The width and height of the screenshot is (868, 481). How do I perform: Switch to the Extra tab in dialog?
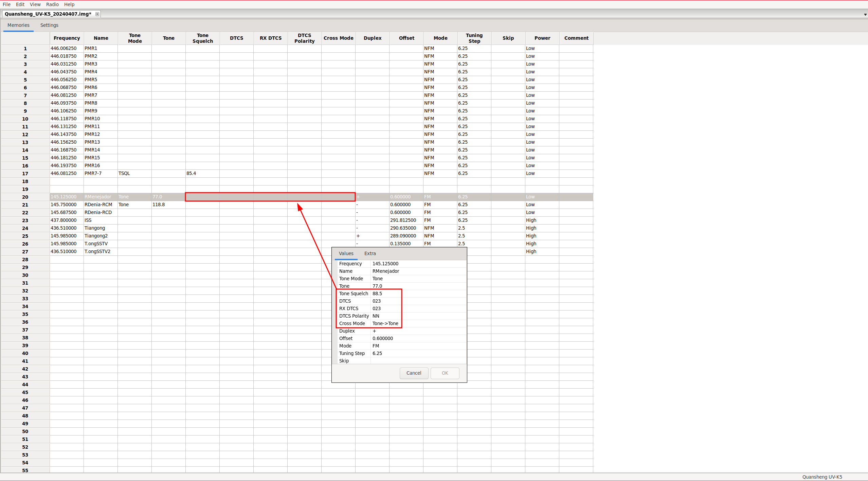point(370,253)
